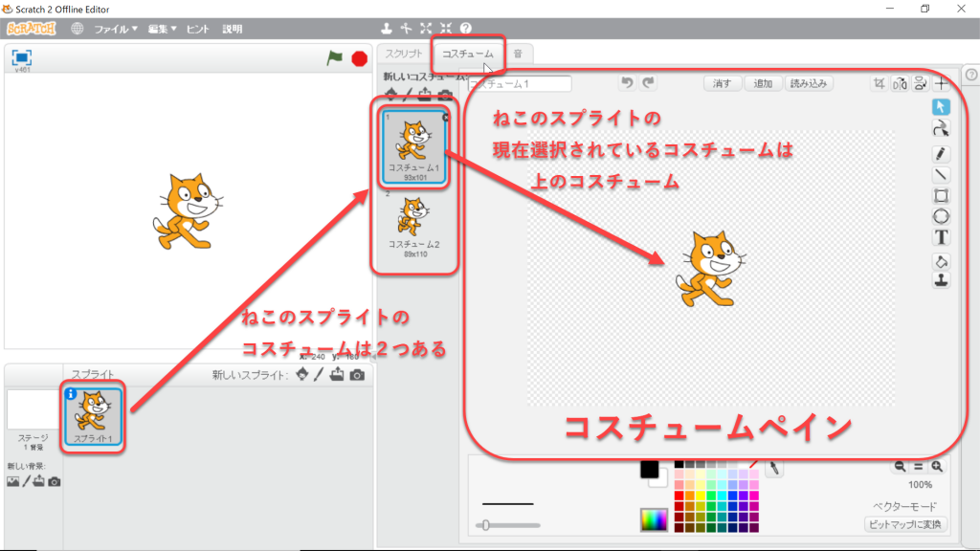Click the white background color swatch
The height and width of the screenshot is (551, 980).
(x=659, y=480)
